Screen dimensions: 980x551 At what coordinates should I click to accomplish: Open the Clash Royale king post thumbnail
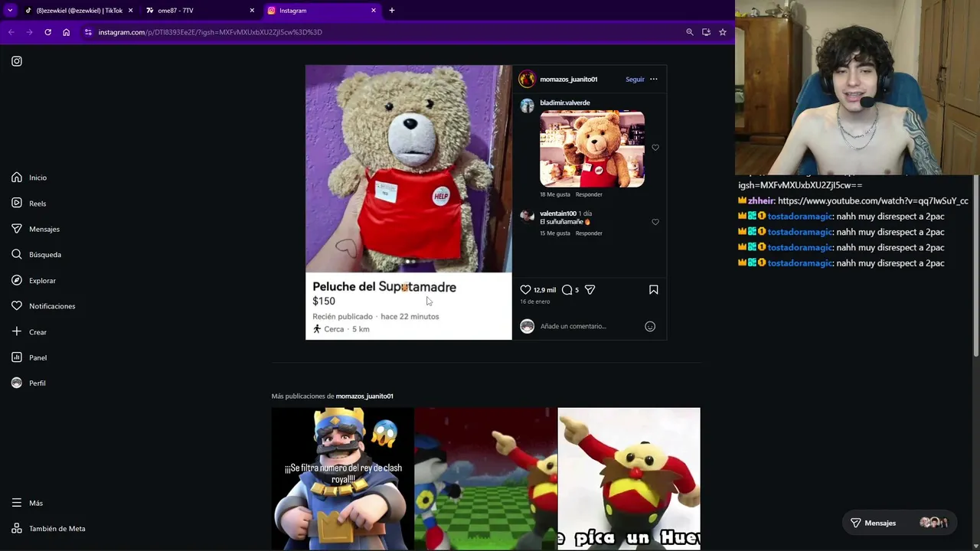tap(342, 478)
